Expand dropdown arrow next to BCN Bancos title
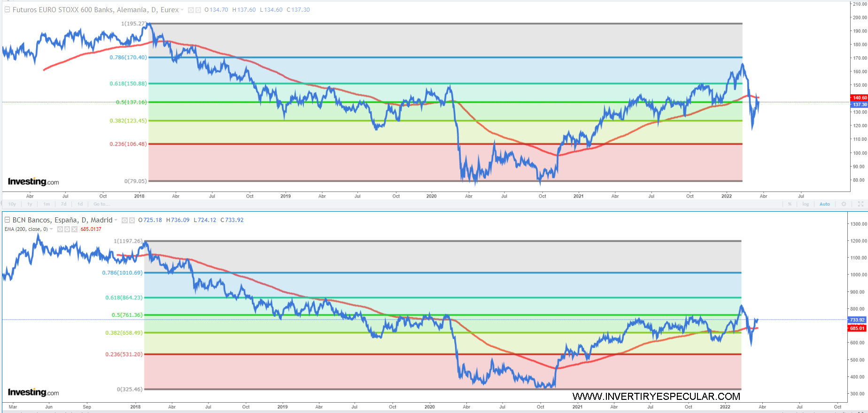 coord(116,220)
